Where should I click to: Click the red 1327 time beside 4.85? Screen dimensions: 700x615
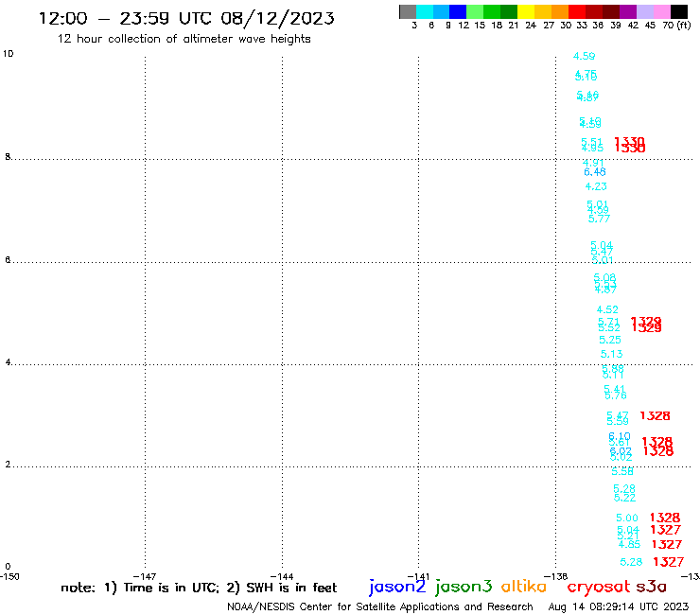point(667,544)
